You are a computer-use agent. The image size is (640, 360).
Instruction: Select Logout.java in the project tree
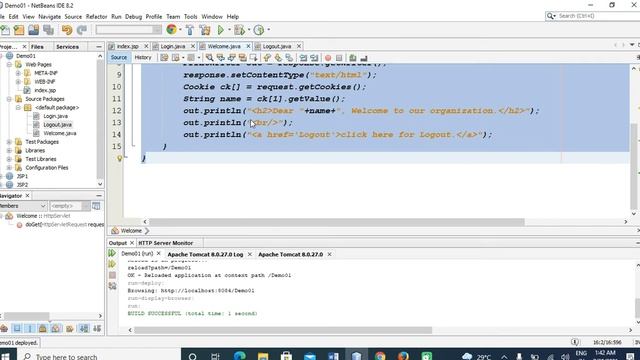57,125
